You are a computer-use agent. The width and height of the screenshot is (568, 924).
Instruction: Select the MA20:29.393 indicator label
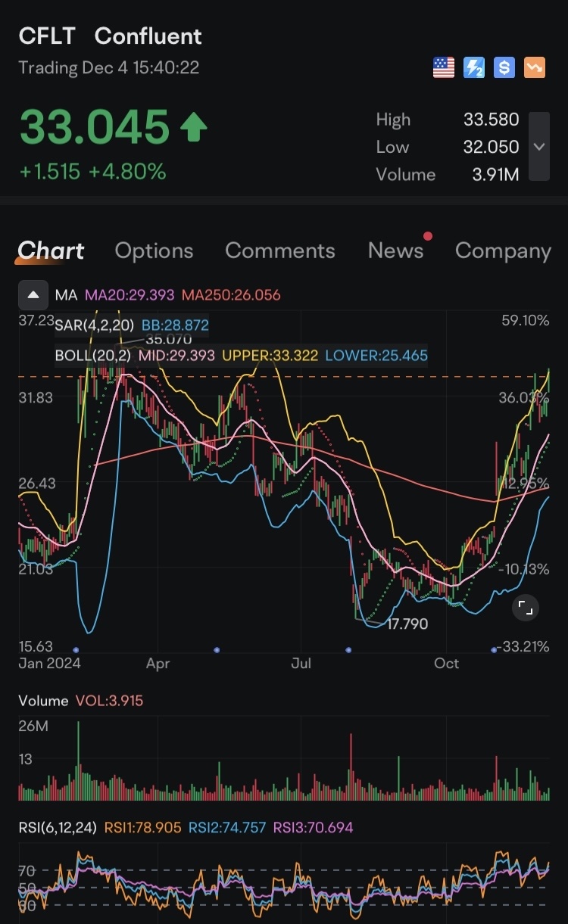[130, 295]
